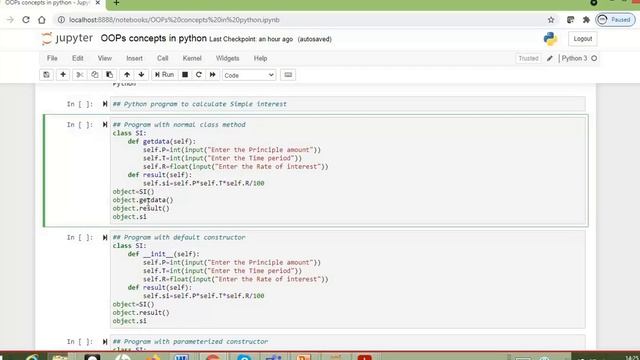The width and height of the screenshot is (640, 360).
Task: Run the default constructor cell
Action: pos(105,237)
